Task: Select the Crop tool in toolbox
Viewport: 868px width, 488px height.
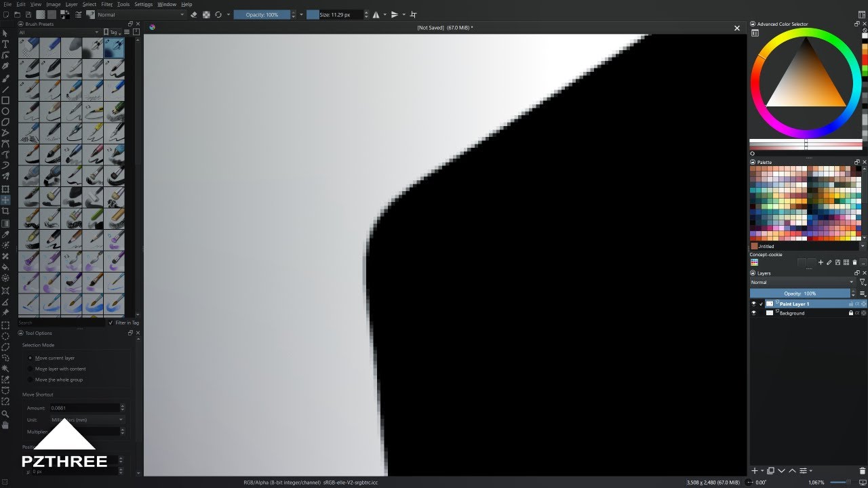Action: (x=5, y=211)
